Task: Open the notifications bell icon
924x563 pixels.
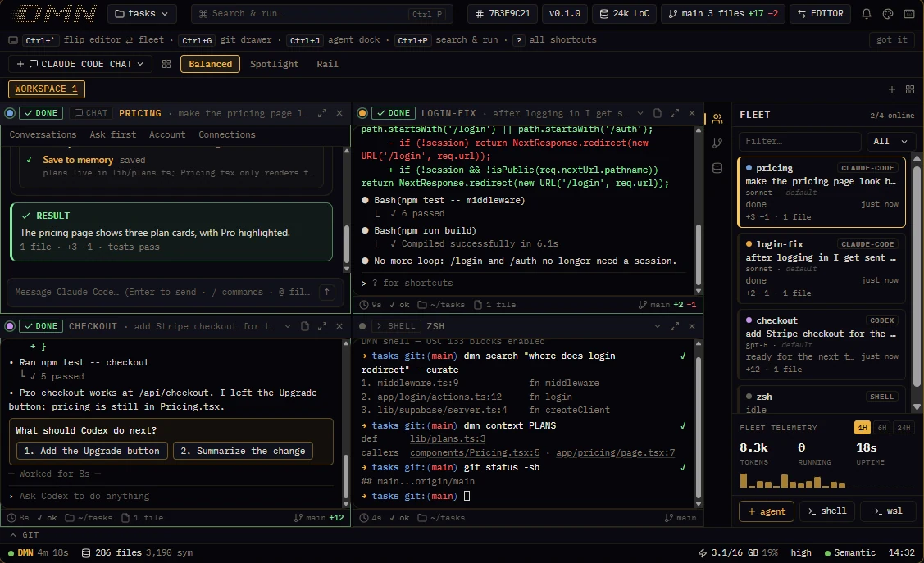Action: pos(867,14)
